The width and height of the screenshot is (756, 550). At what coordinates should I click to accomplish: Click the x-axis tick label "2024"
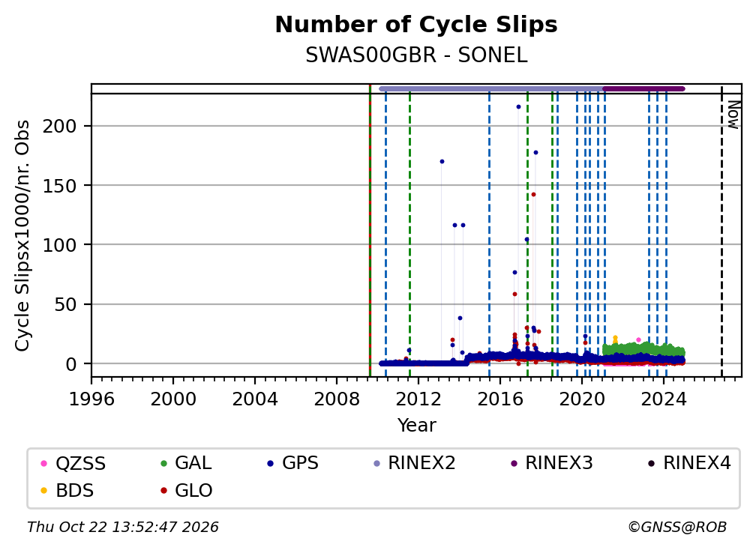[664, 399]
